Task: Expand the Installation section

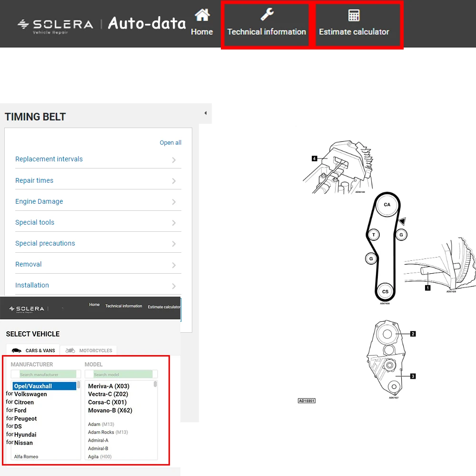Action: [x=98, y=285]
